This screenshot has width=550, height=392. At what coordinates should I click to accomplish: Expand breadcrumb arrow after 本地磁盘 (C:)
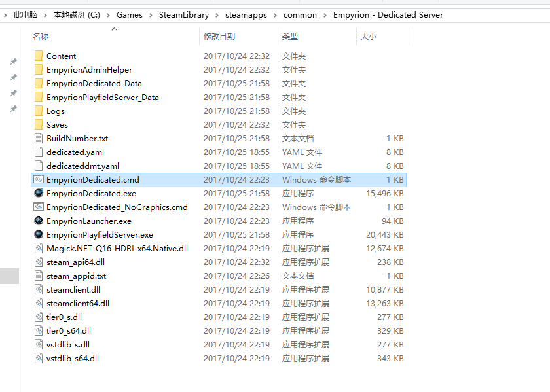(108, 15)
